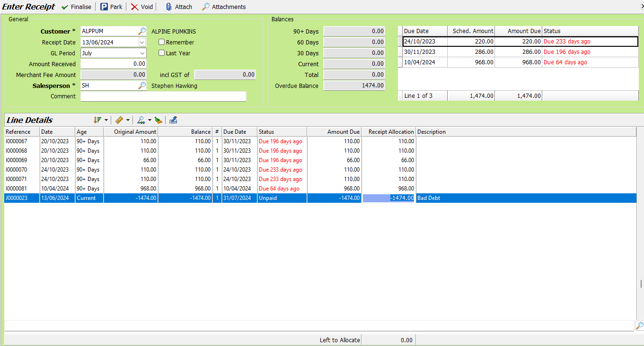The width and height of the screenshot is (644, 346).
Task: Select journal J0000023 row
Action: click(320, 198)
